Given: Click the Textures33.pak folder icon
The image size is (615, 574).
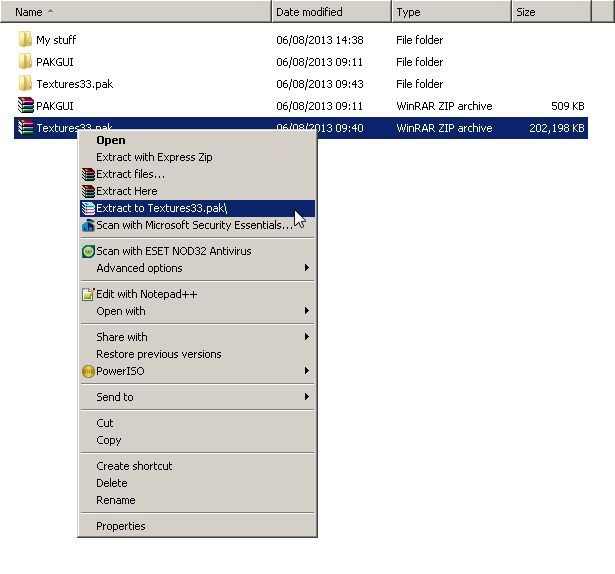Looking at the screenshot, I should pyautogui.click(x=25, y=84).
